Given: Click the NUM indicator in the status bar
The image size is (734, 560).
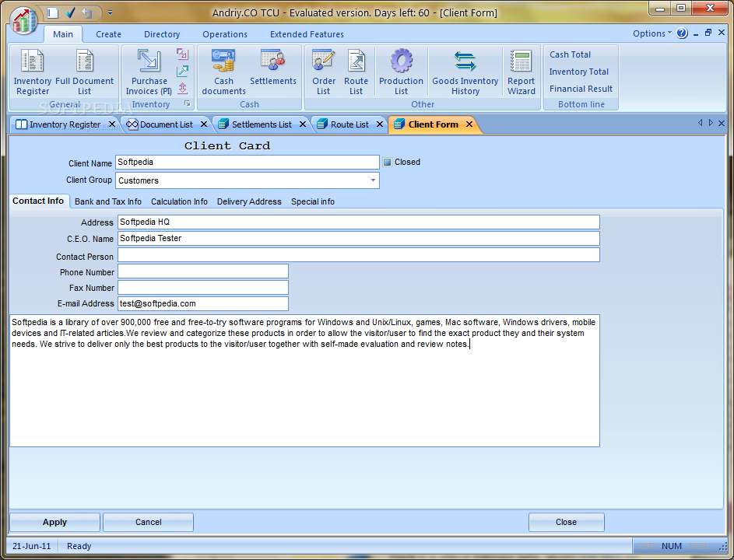Looking at the screenshot, I should click(671, 546).
